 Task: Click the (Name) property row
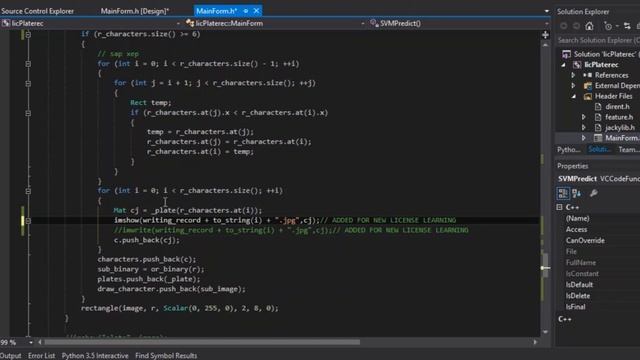coord(598,218)
